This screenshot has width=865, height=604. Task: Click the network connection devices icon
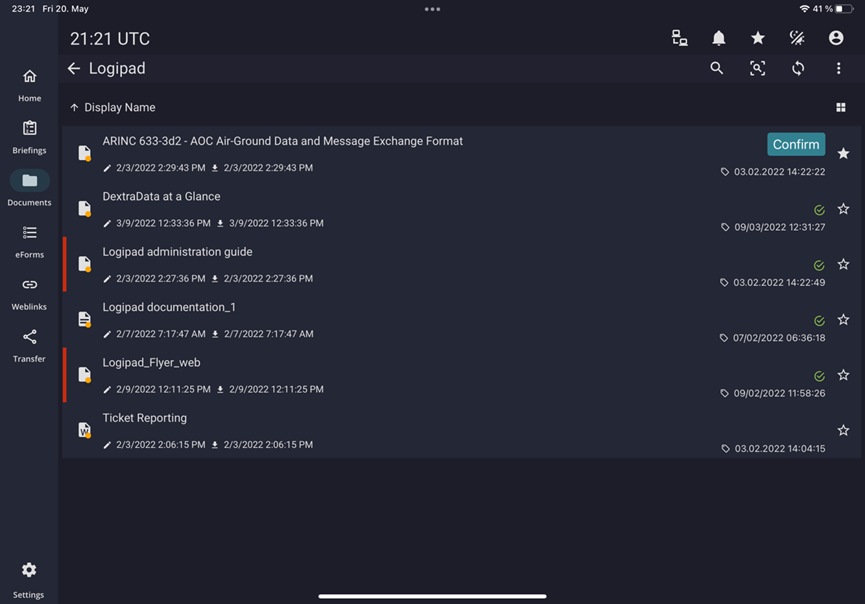coord(680,38)
